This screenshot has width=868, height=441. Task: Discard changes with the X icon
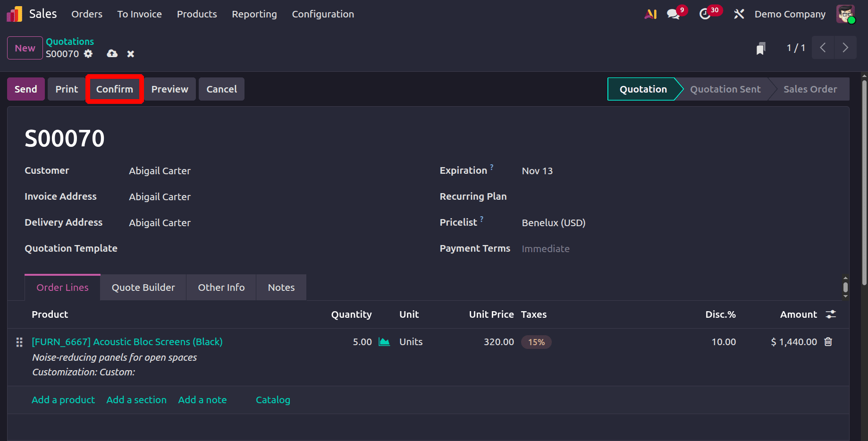131,54
